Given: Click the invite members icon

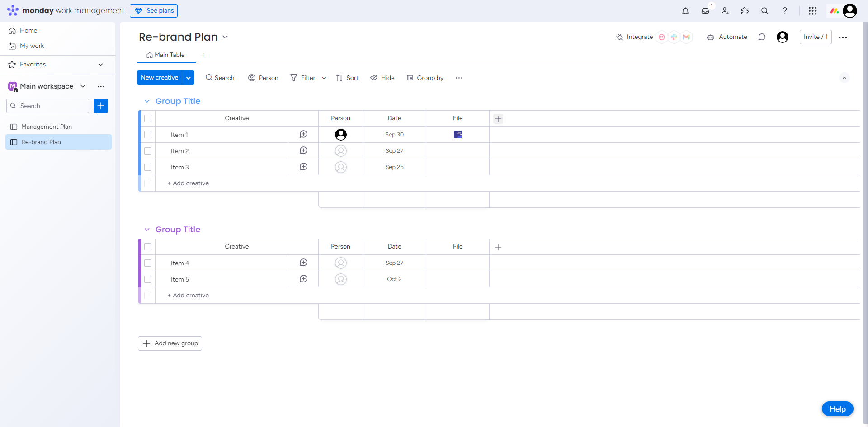Looking at the screenshot, I should [725, 11].
